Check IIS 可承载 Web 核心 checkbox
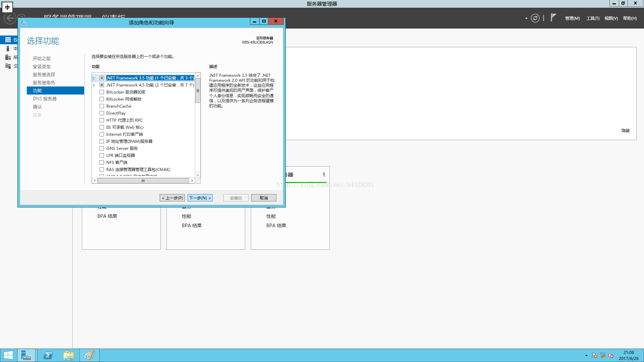Image resolution: width=644 pixels, height=362 pixels. click(x=102, y=127)
